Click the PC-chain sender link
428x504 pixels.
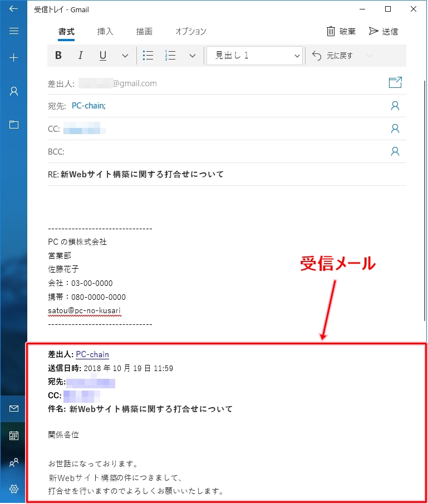92,354
